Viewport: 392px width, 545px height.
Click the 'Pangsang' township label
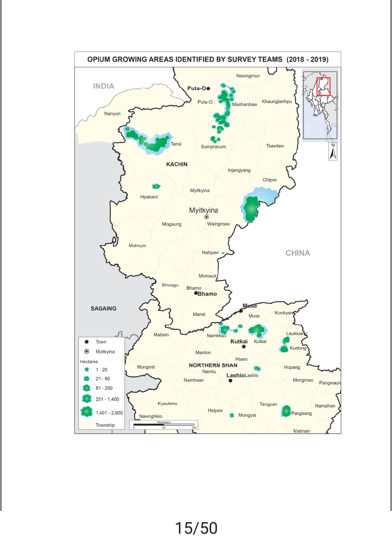click(301, 414)
